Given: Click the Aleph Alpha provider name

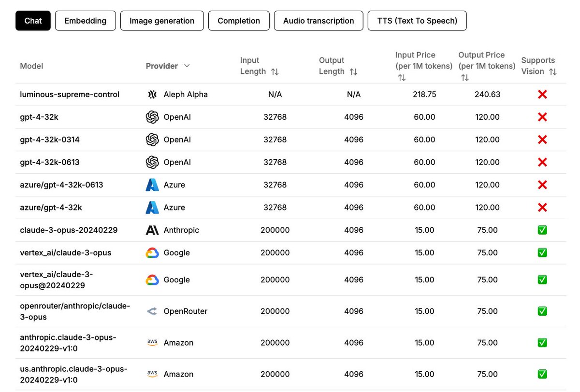Looking at the screenshot, I should pos(186,95).
